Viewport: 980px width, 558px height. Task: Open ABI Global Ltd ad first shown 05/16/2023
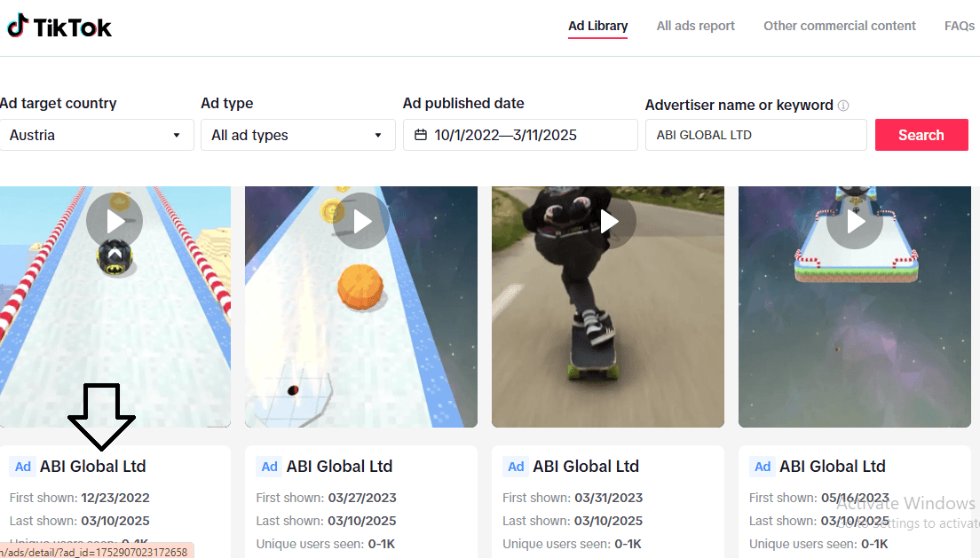tap(833, 466)
